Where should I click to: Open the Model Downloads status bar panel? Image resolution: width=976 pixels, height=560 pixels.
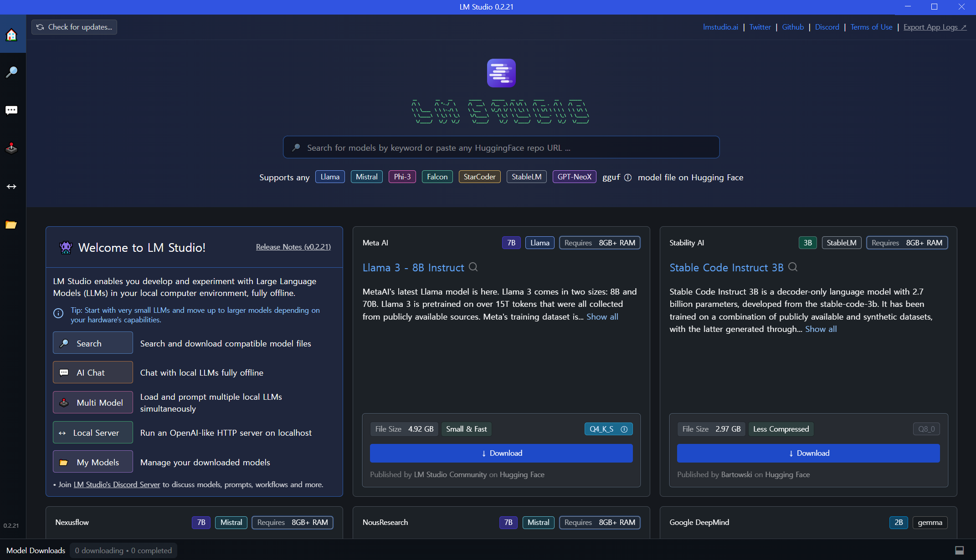[x=36, y=550]
